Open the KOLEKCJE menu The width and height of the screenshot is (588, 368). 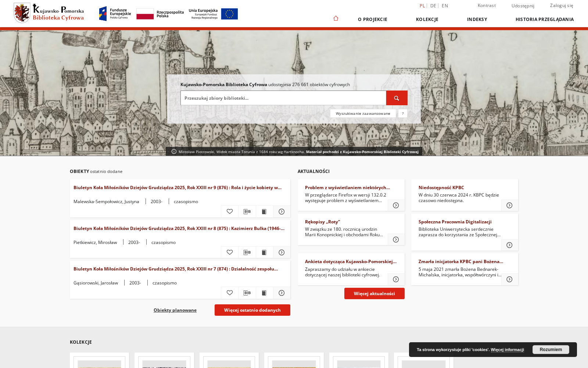point(427,20)
